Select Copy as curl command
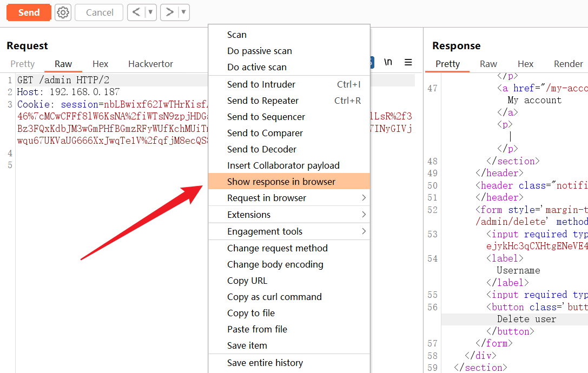 [x=274, y=297]
